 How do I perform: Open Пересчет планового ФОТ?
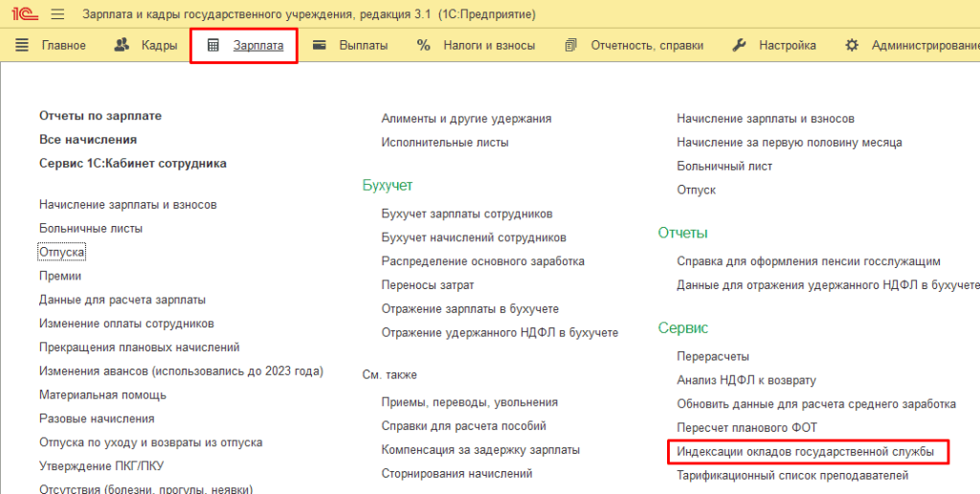746,427
